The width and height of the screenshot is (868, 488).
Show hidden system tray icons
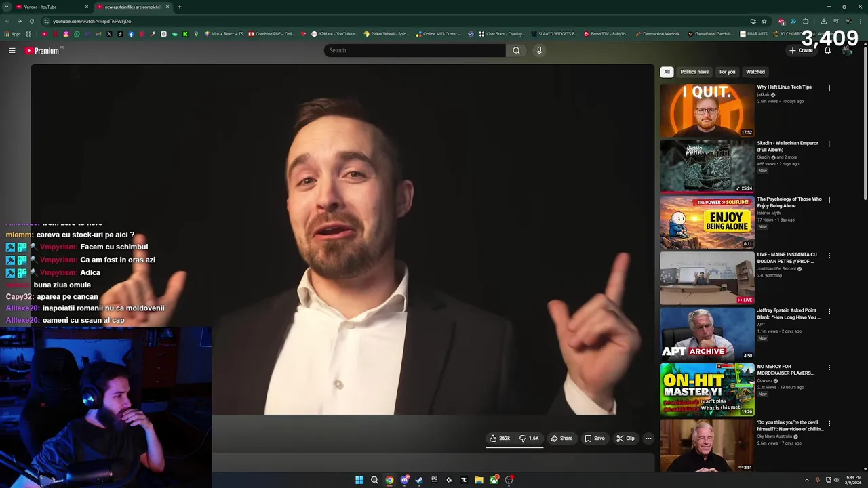click(x=806, y=480)
